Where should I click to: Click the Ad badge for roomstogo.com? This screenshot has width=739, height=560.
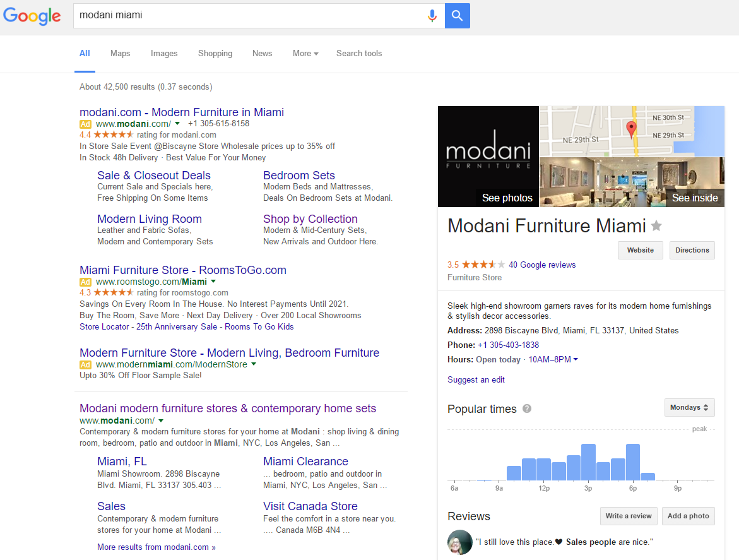tap(85, 282)
